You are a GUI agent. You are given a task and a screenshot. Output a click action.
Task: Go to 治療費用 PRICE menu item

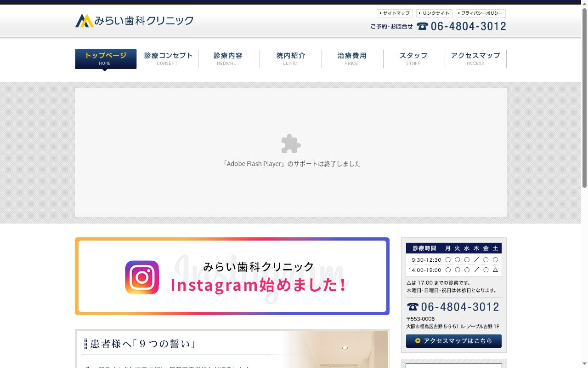pos(352,59)
